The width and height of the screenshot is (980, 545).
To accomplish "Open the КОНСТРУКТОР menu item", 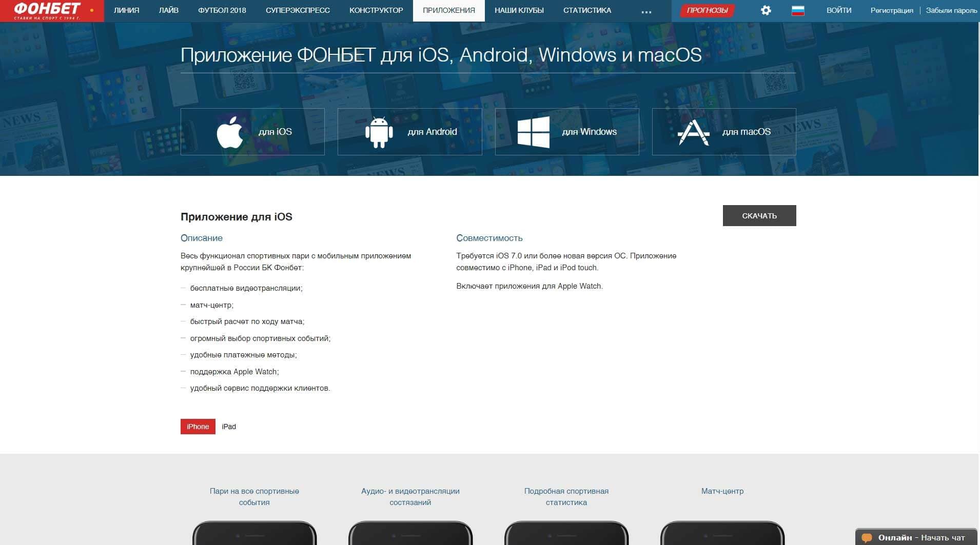I will click(x=376, y=10).
